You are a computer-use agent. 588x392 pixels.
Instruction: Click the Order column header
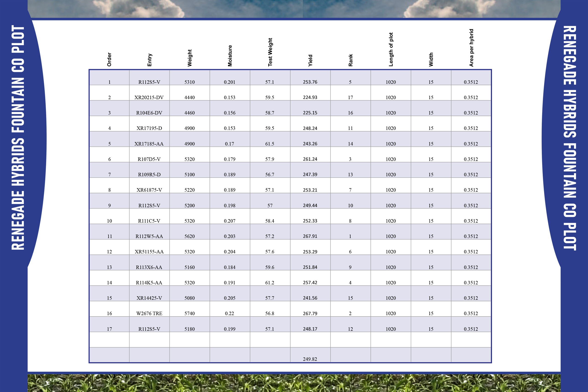[109, 59]
